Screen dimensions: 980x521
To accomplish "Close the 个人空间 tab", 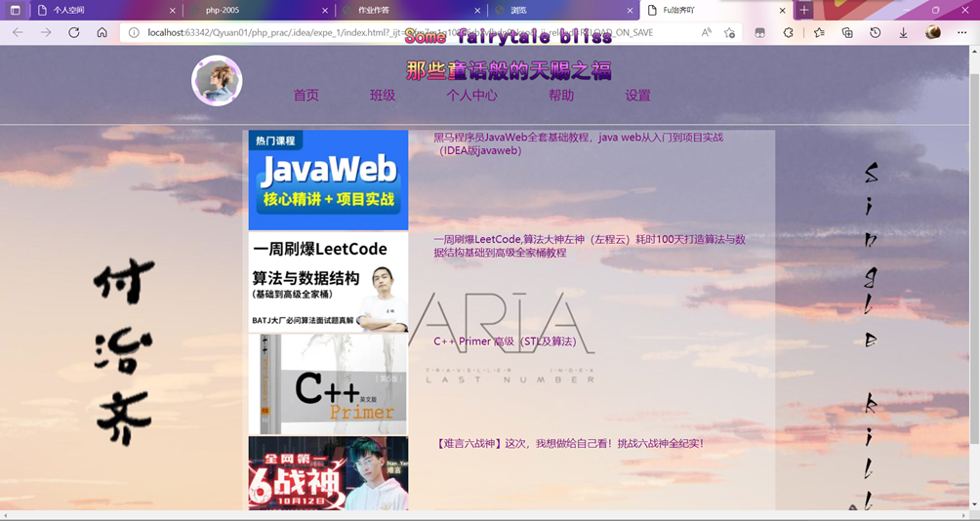I will pos(173,10).
